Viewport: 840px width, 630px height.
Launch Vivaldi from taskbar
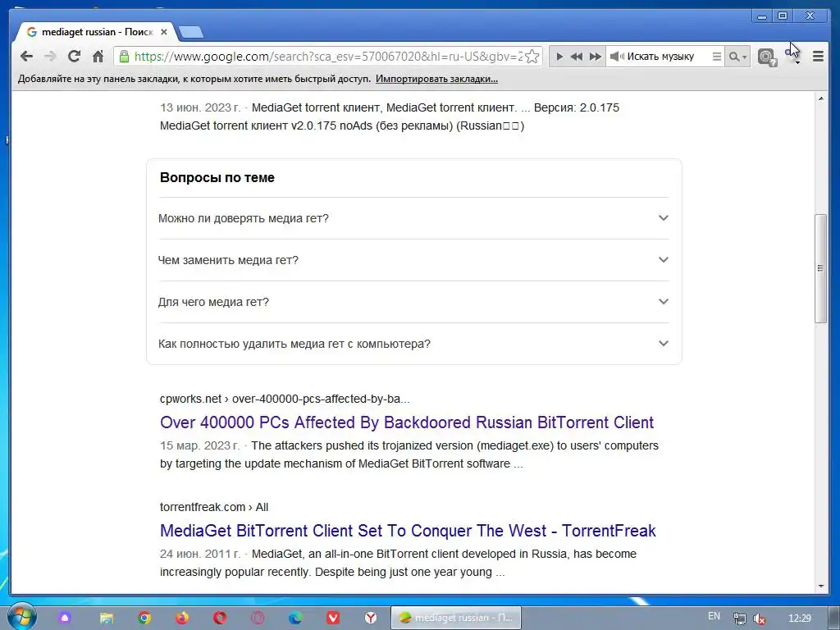pos(333,618)
